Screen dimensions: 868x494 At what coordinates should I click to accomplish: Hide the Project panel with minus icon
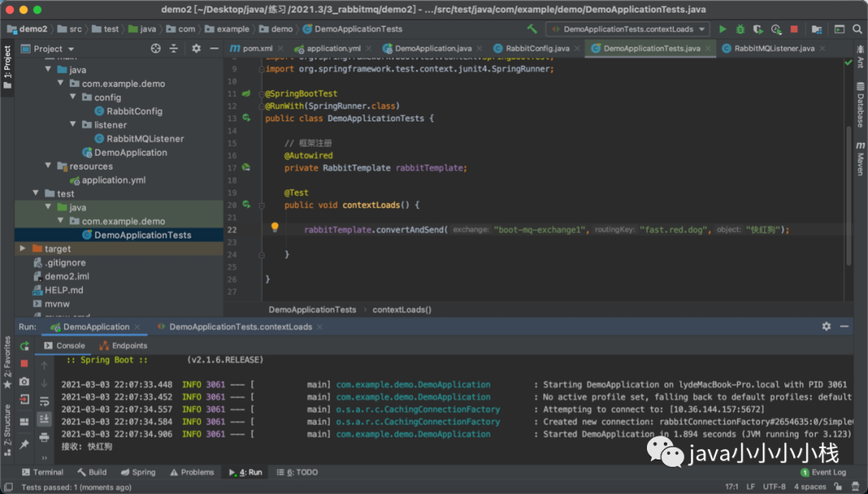click(215, 49)
